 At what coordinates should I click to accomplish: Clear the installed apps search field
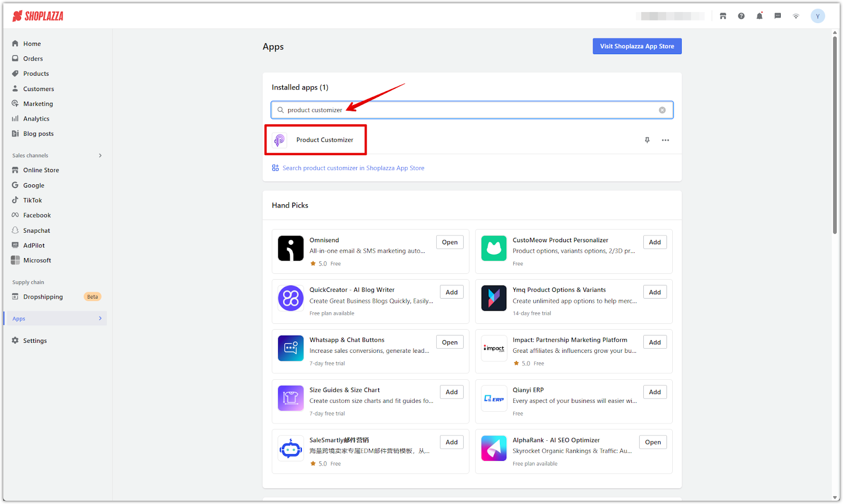tap(662, 110)
